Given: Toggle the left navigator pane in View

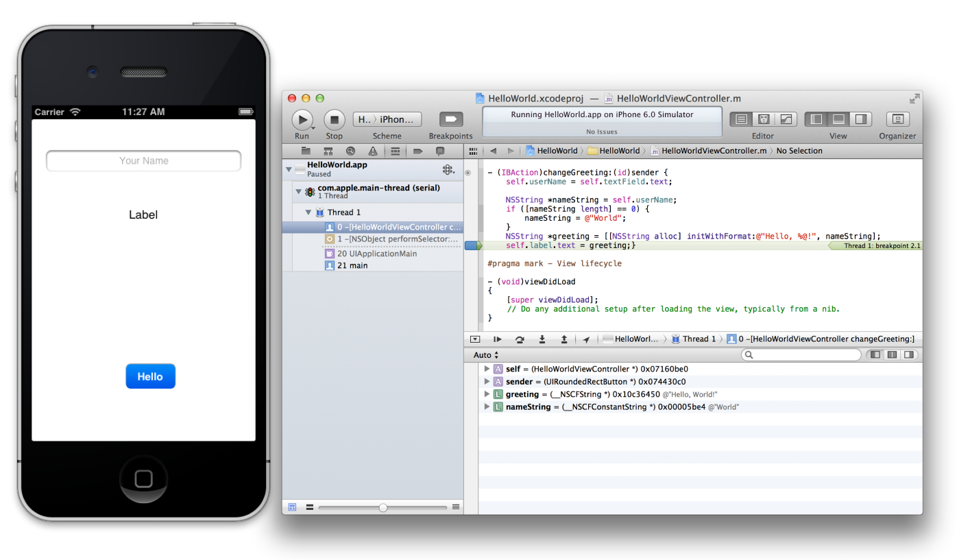Looking at the screenshot, I should (816, 119).
